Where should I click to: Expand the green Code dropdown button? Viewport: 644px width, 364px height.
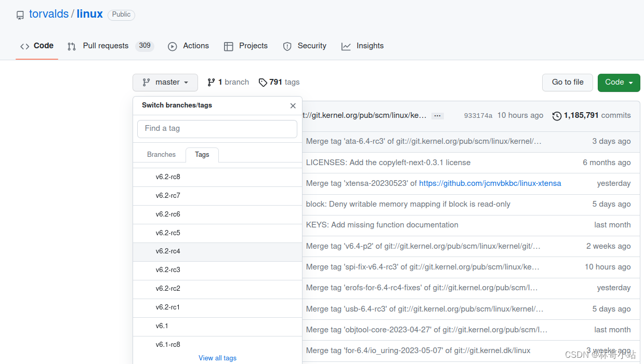(x=619, y=82)
